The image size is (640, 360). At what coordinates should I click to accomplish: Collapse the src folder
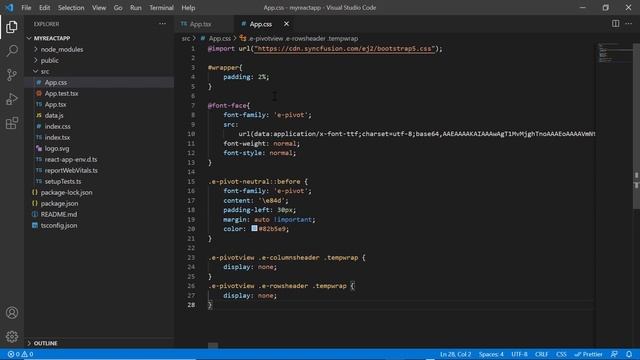click(44, 71)
